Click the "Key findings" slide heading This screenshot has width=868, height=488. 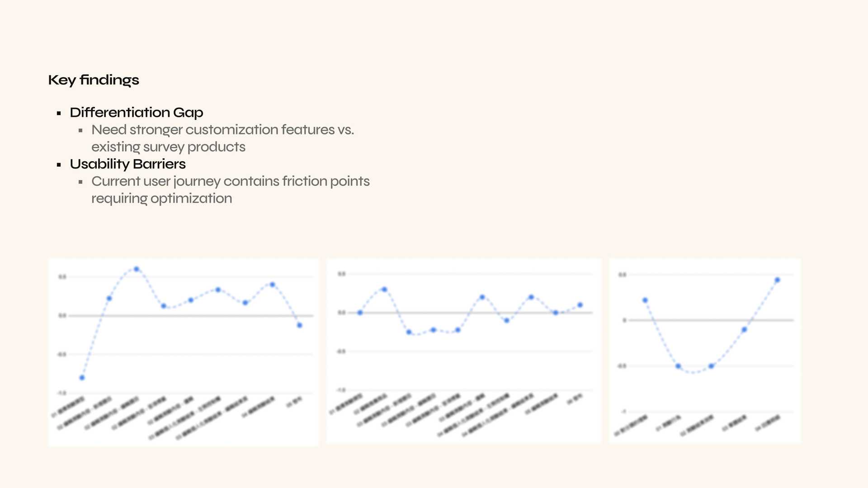(x=94, y=80)
